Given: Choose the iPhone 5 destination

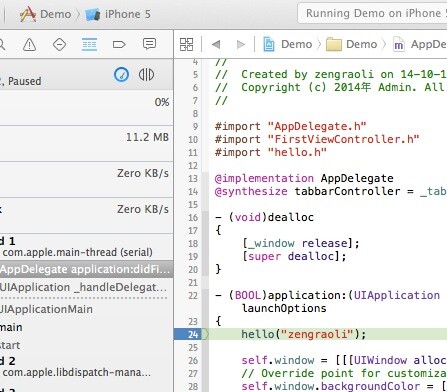Looking at the screenshot, I should (118, 14).
